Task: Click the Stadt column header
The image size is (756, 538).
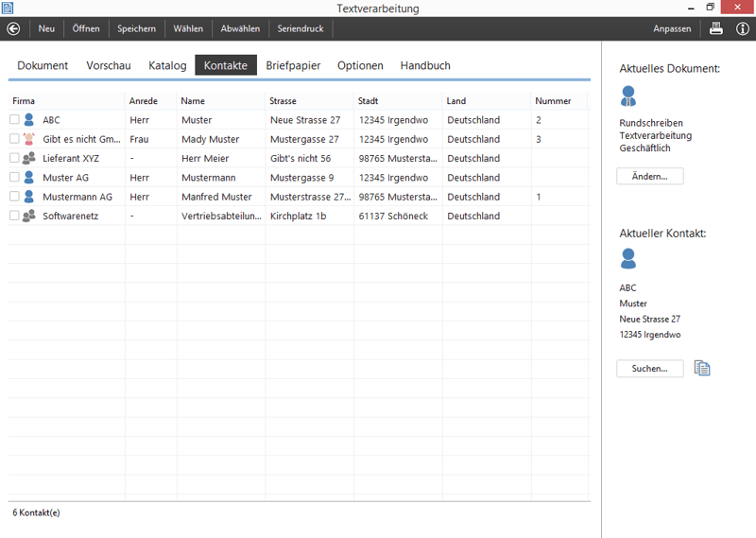Action: coord(369,101)
